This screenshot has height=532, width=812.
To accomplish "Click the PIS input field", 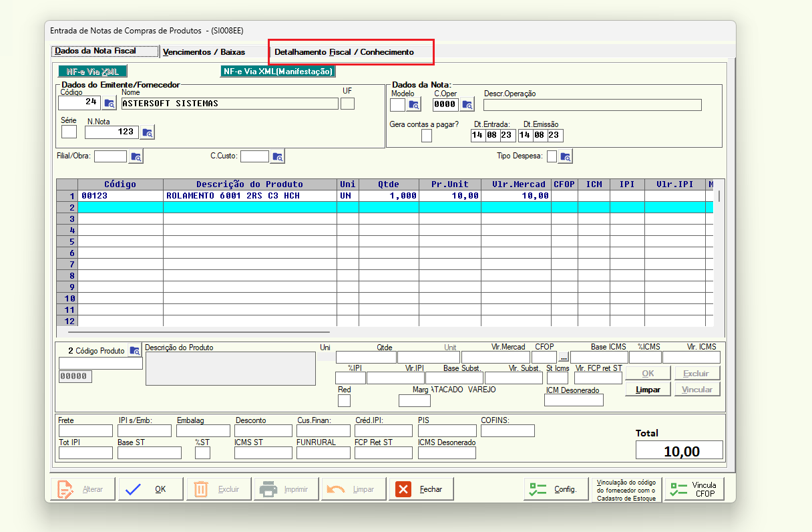I will 447,431.
